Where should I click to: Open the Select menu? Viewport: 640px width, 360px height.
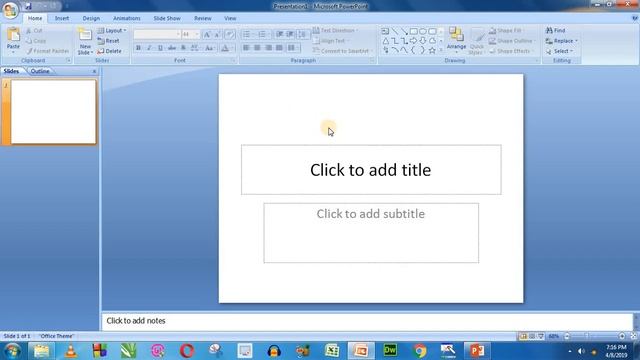[560, 51]
